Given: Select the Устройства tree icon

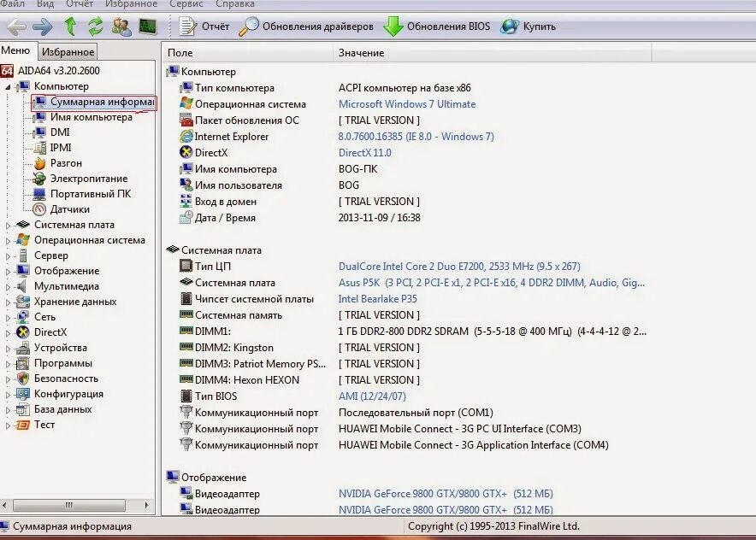Looking at the screenshot, I should (22, 348).
